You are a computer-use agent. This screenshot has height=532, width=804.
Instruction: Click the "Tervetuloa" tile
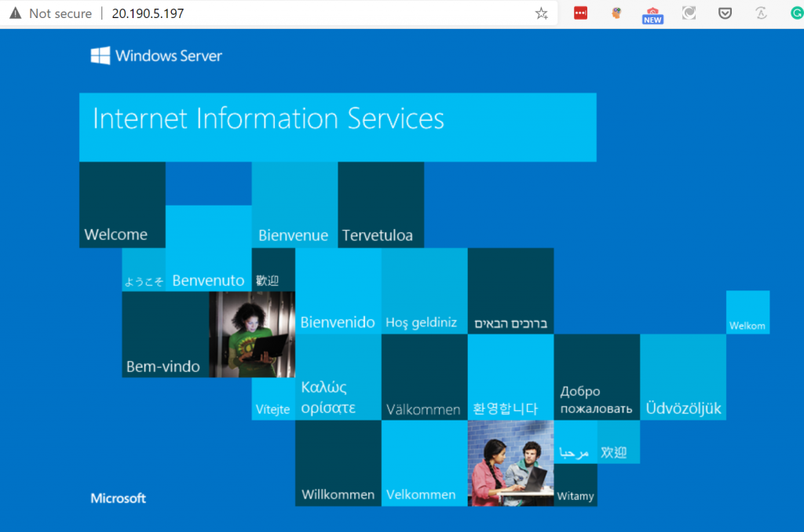click(x=381, y=205)
